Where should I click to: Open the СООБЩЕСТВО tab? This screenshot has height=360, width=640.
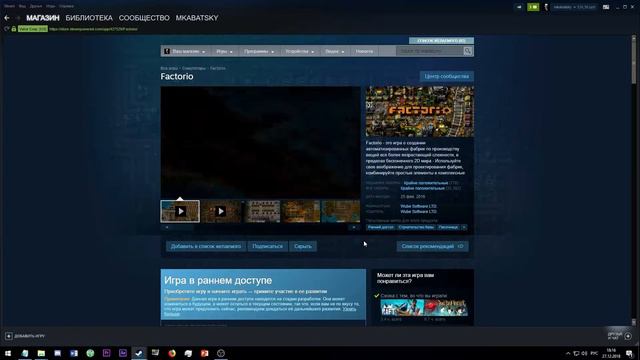click(x=144, y=18)
